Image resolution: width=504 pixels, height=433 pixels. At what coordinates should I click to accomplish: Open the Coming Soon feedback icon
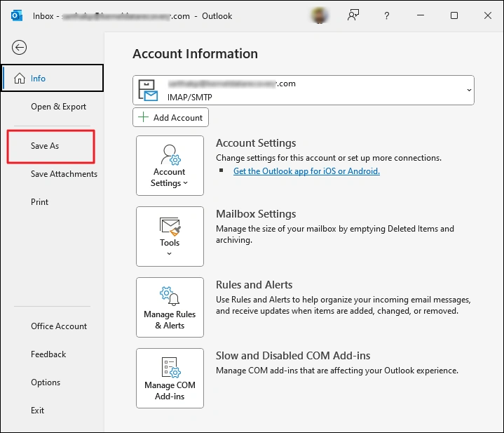coord(353,15)
